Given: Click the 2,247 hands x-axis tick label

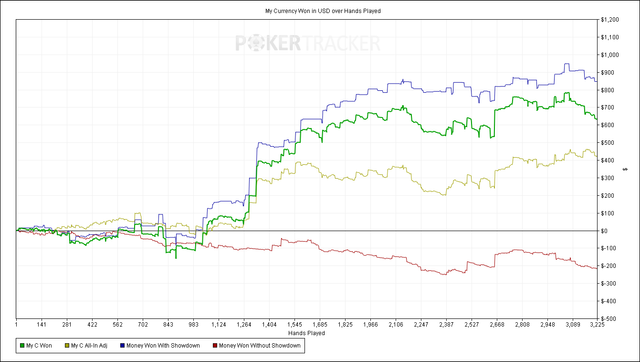Looking at the screenshot, I should click(x=421, y=325).
